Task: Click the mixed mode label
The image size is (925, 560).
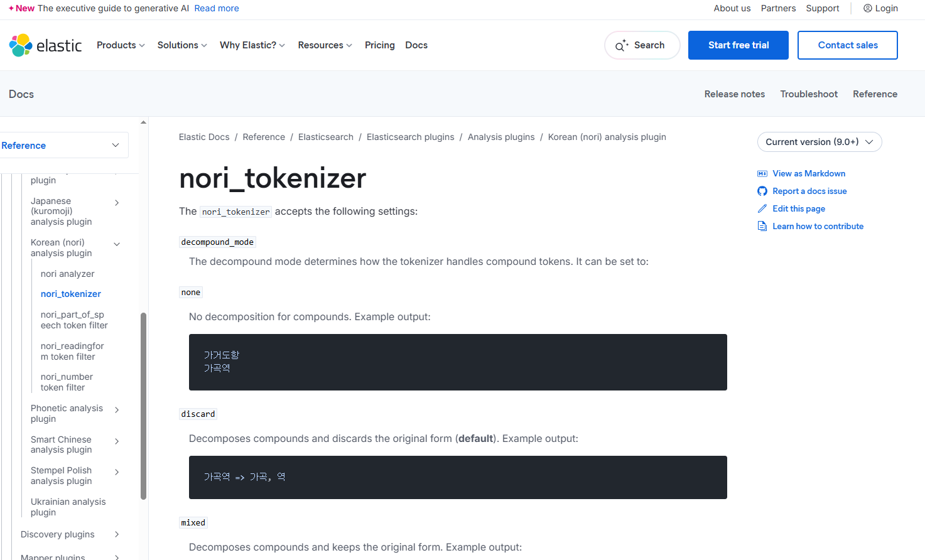Action: pyautogui.click(x=193, y=523)
